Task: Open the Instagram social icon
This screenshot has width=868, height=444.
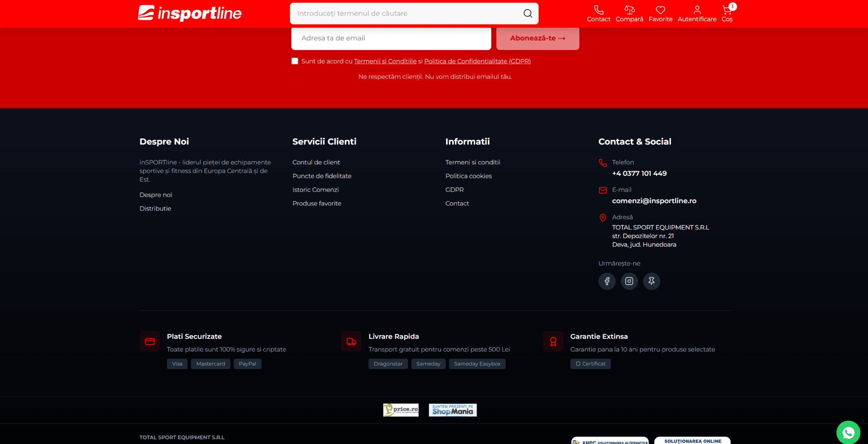Action: pos(629,281)
